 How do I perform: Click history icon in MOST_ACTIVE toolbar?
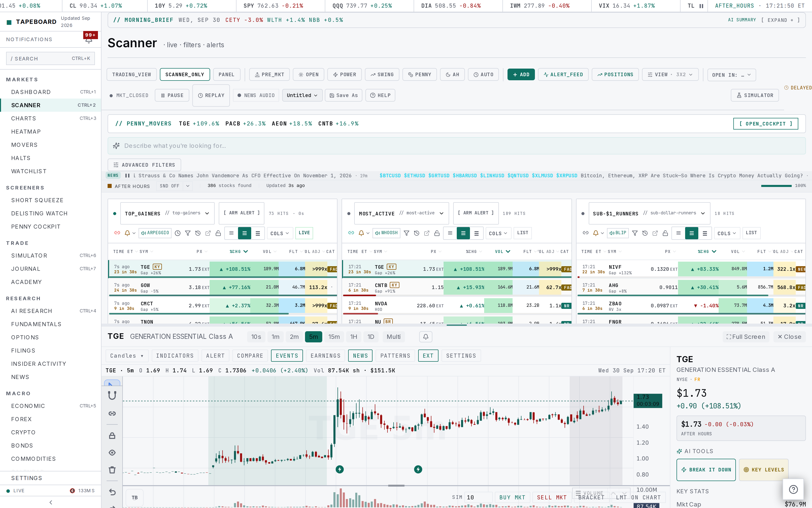click(416, 233)
